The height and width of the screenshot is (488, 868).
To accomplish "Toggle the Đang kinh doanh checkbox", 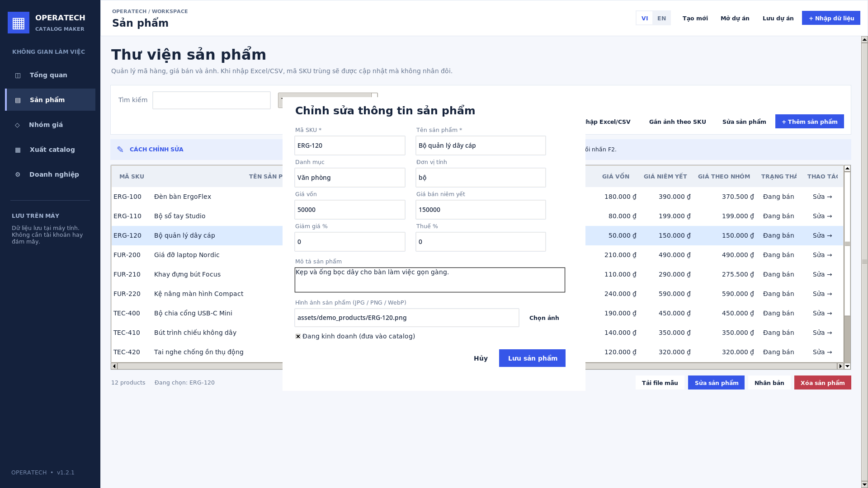I will point(298,336).
